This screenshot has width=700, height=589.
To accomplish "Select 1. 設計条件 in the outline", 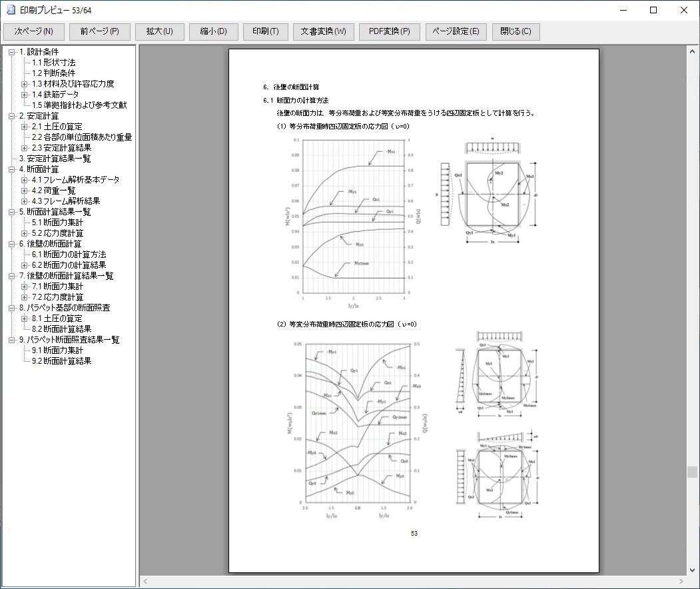I will (39, 52).
